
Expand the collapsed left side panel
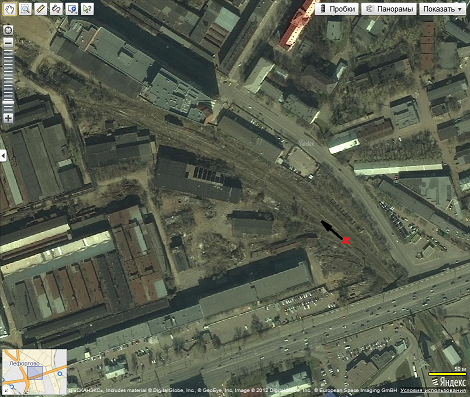[3, 155]
